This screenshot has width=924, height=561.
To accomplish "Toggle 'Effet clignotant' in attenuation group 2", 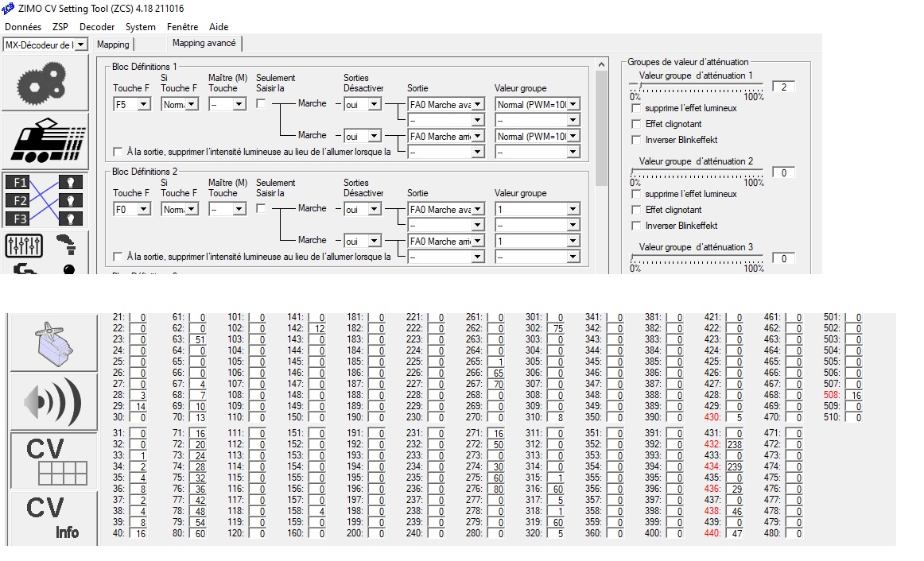I will (636, 210).
